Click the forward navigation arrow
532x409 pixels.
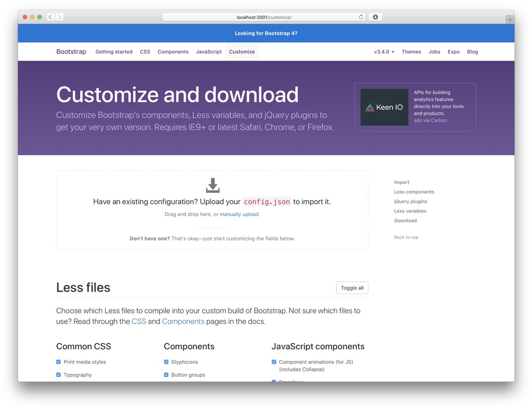tap(59, 17)
